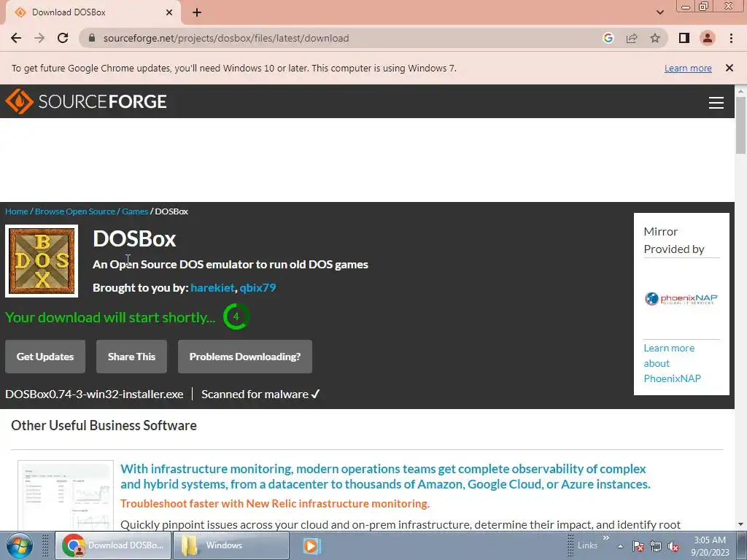Click the Chrome taskbar button
Screen dimensions: 747x560
click(112, 545)
